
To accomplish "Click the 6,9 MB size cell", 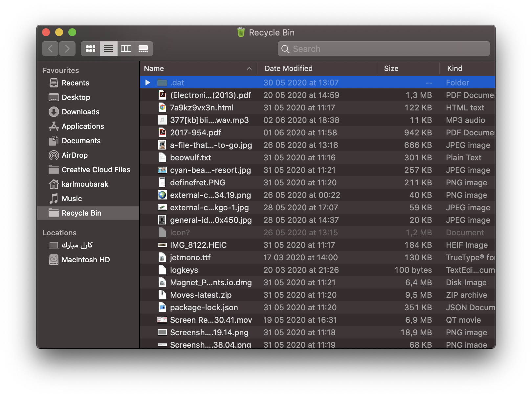I will [x=418, y=320].
